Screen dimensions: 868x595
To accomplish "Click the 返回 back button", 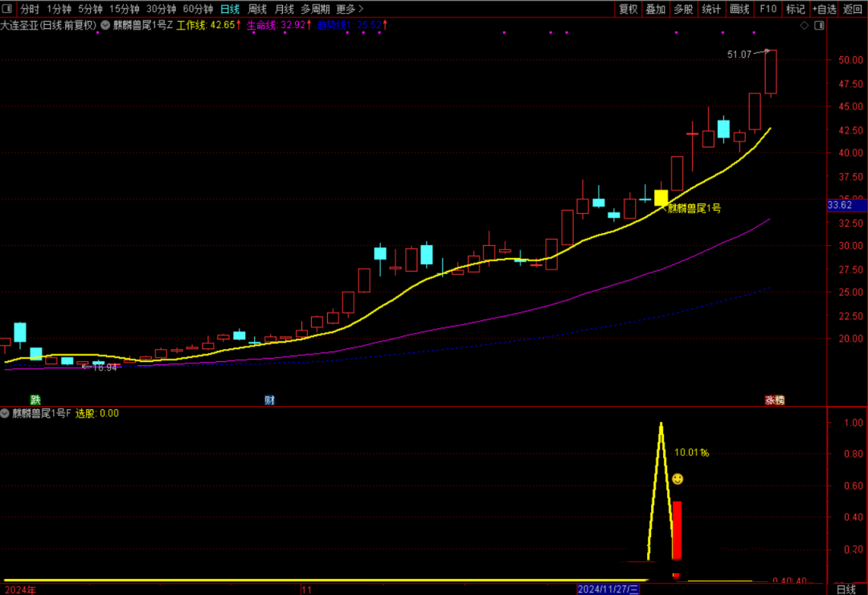I will pos(853,10).
